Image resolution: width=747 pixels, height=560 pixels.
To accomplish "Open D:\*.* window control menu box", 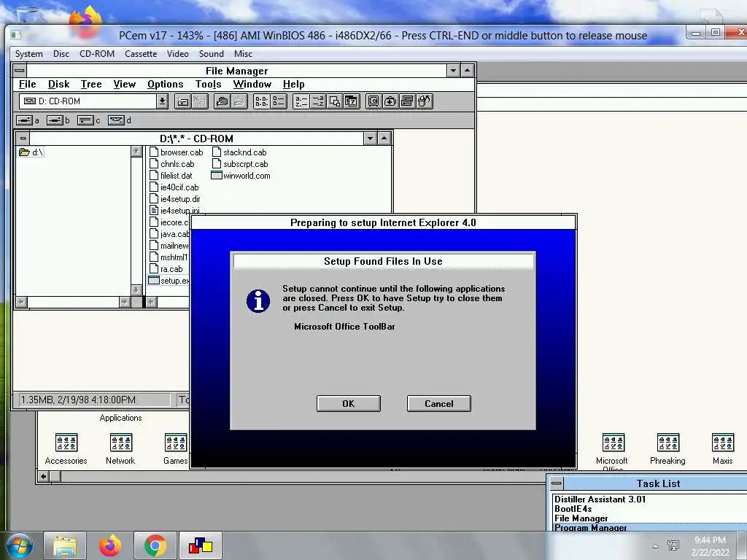I will point(23,139).
